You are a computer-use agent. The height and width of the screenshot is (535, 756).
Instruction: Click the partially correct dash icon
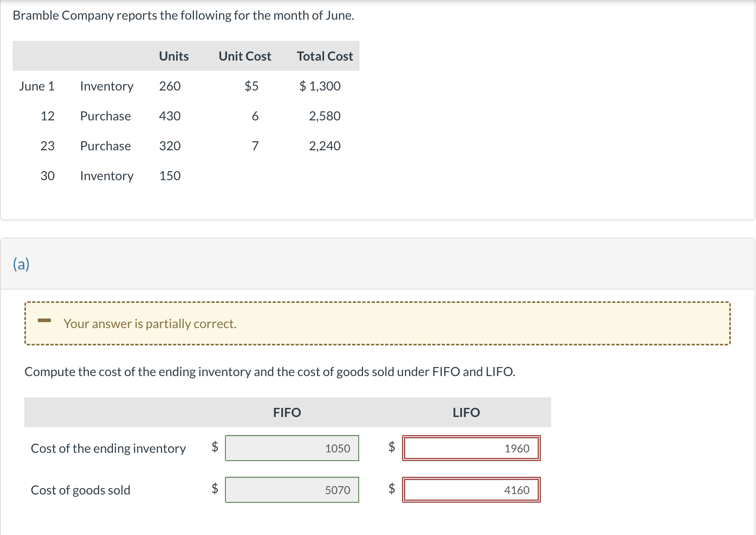tap(44, 320)
